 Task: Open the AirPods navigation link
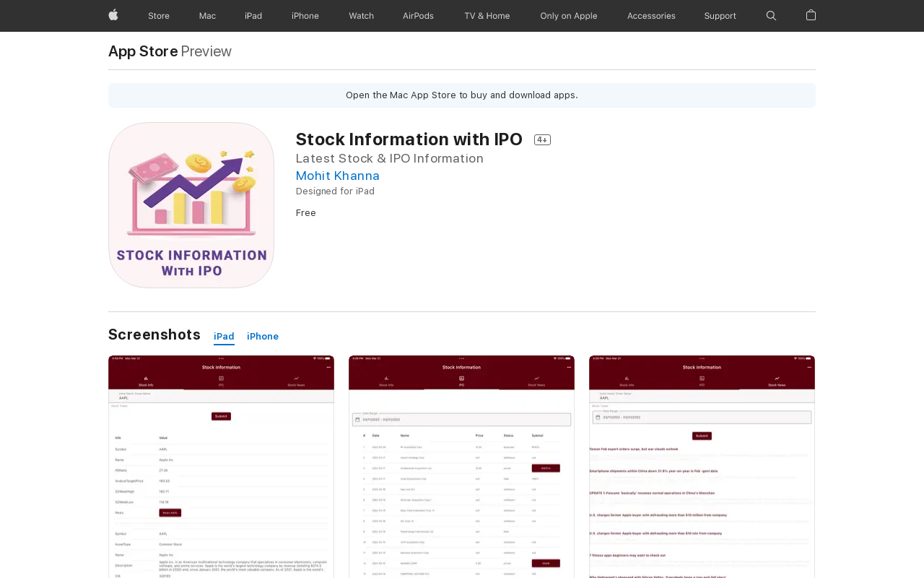[418, 16]
